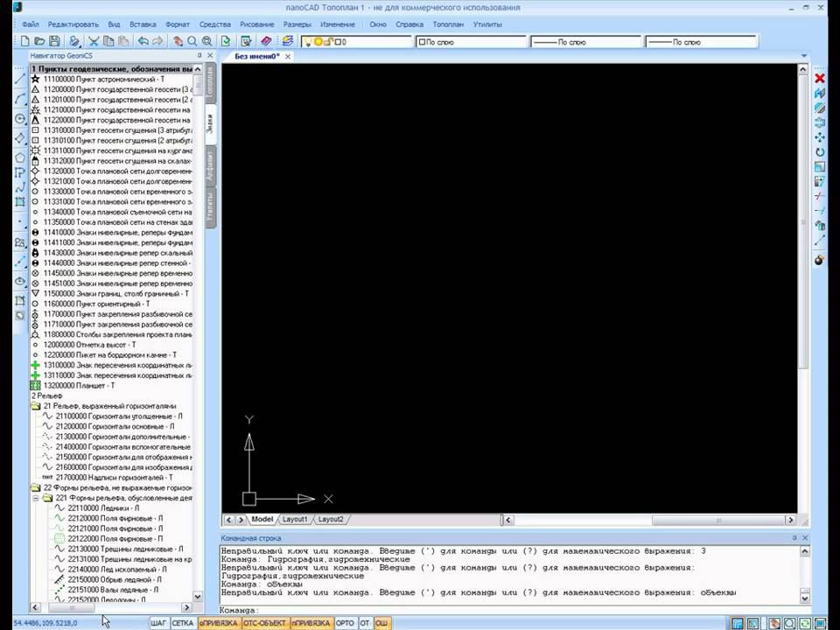The width and height of the screenshot is (840, 630).
Task: Select the Arc drawing tool
Action: click(x=20, y=99)
